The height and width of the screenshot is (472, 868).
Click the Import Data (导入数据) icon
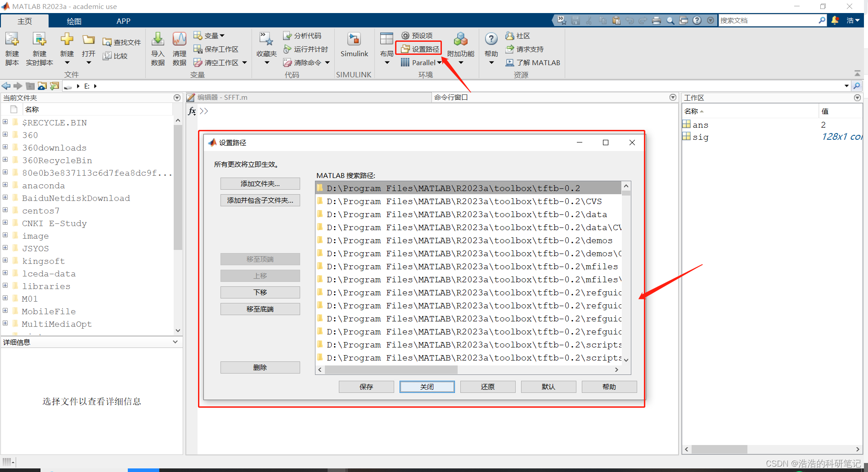(x=158, y=40)
